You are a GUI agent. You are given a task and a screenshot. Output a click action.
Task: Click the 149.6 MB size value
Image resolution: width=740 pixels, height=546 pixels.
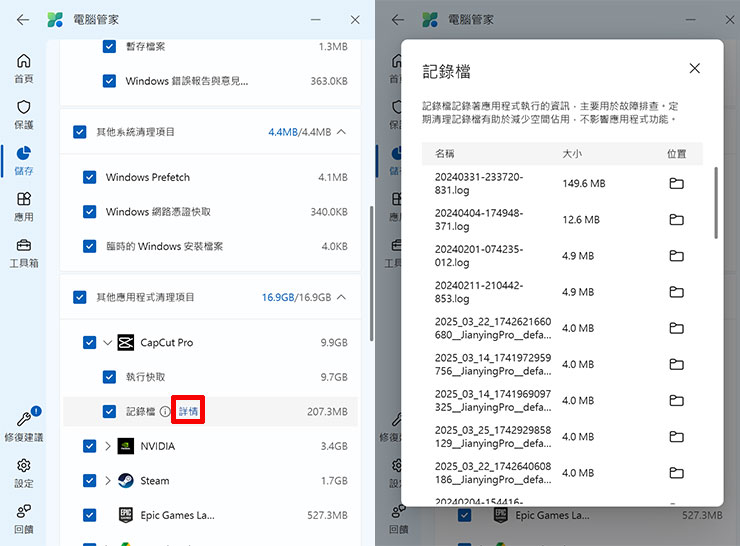[584, 183]
